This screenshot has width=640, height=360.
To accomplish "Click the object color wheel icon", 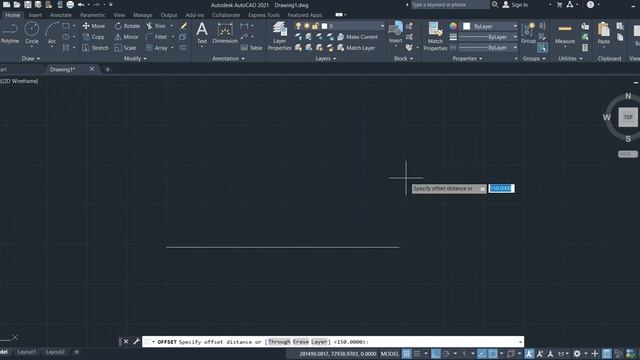I will click(453, 26).
